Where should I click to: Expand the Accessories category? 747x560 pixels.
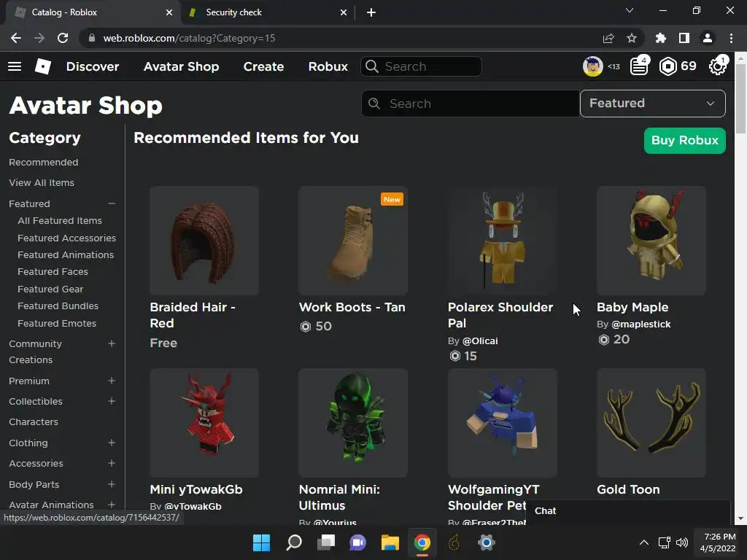pos(112,463)
